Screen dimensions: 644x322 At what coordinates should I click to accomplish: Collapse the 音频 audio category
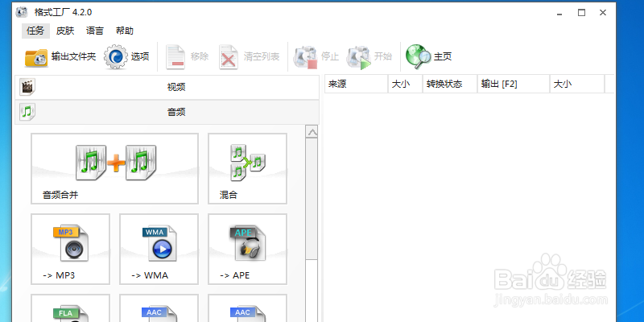(167, 112)
